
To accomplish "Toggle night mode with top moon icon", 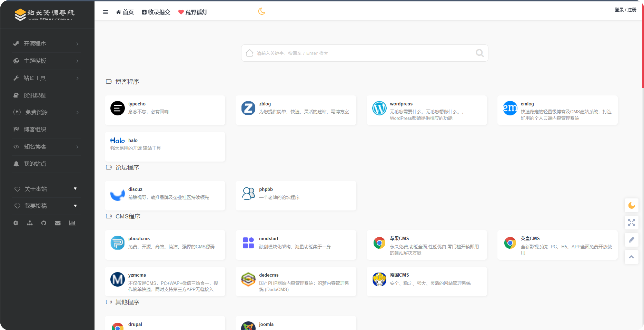I will tap(261, 12).
